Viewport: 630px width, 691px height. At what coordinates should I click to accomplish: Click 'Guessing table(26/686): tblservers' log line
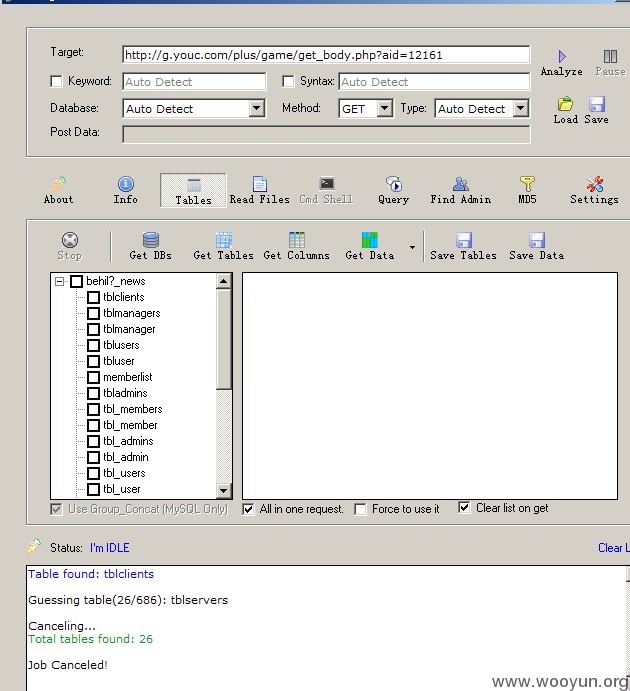pyautogui.click(x=128, y=600)
